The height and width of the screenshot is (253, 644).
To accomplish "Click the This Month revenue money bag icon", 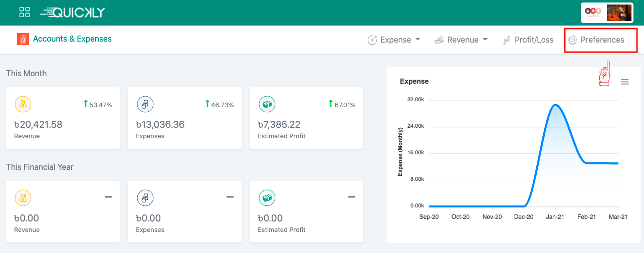I will [23, 104].
